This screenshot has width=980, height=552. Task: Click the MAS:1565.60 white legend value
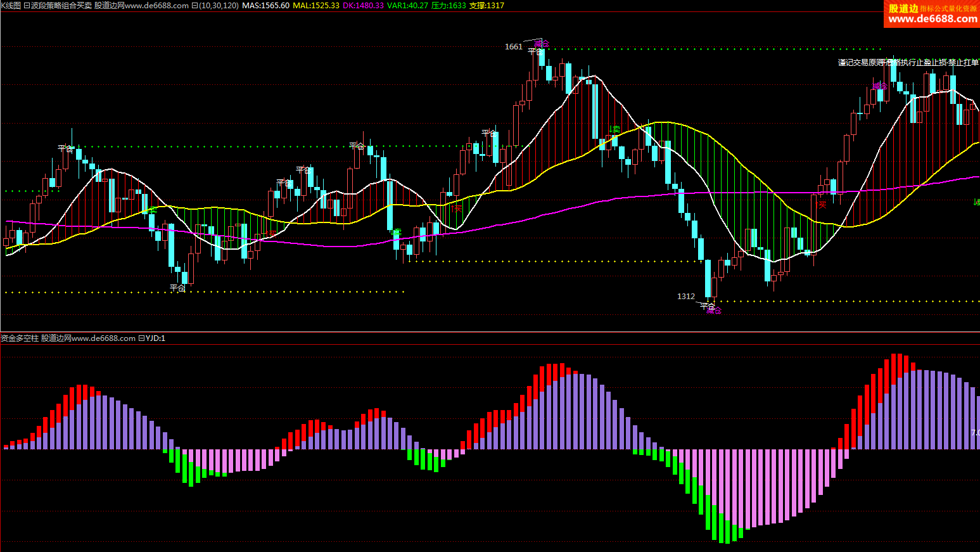(265, 6)
